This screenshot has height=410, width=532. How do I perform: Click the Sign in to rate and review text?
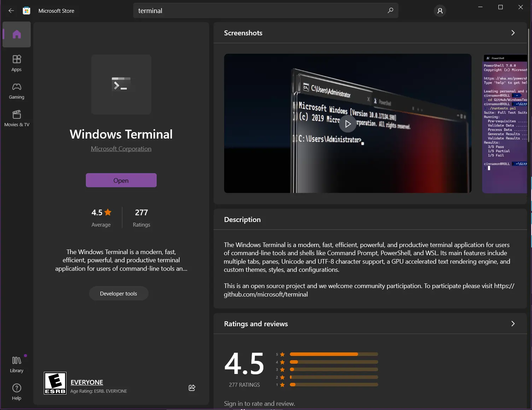point(259,404)
